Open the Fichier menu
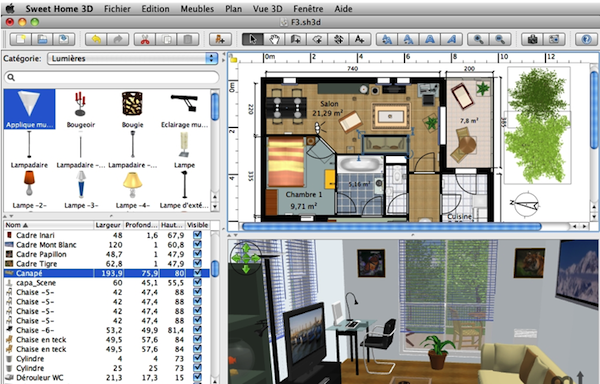The image size is (600, 384). 117,8
